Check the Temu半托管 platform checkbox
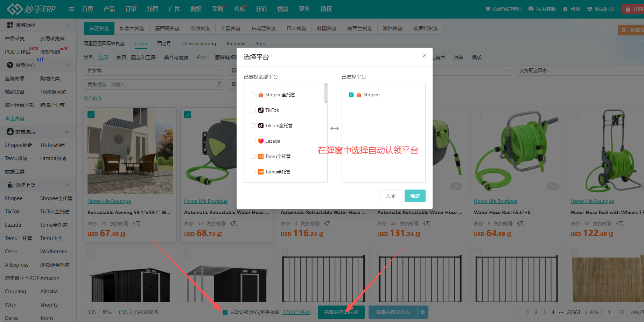 tap(253, 172)
